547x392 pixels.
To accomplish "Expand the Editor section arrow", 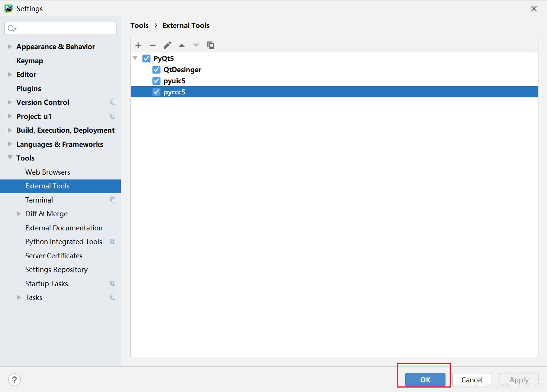I will click(10, 74).
